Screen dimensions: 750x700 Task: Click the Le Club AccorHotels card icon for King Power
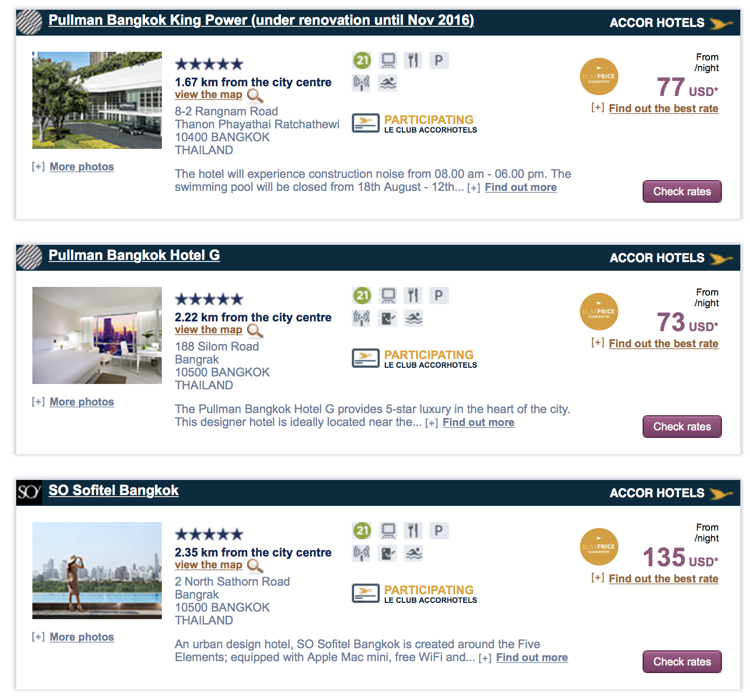tap(366, 123)
